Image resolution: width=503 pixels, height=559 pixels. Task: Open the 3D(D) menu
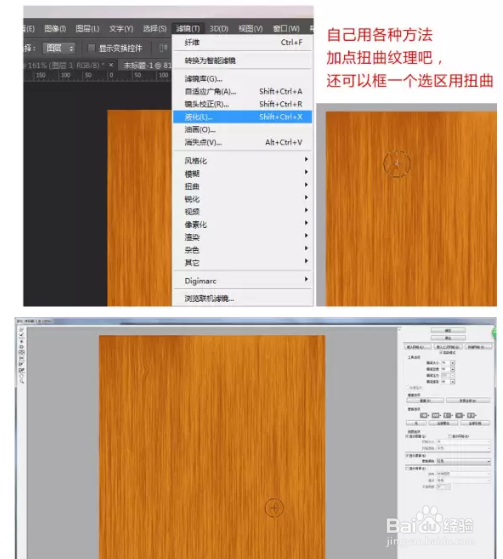point(219,29)
